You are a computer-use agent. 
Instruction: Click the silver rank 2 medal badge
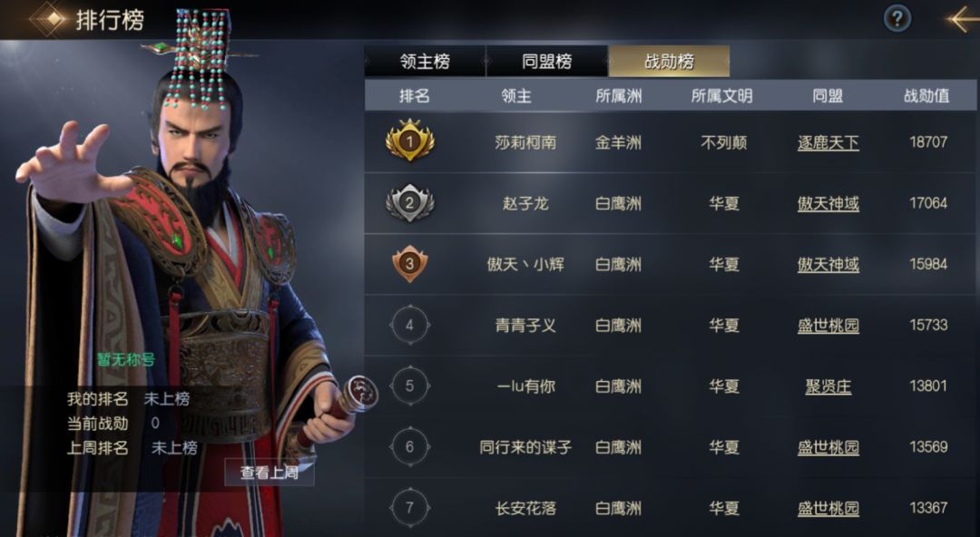pos(410,202)
